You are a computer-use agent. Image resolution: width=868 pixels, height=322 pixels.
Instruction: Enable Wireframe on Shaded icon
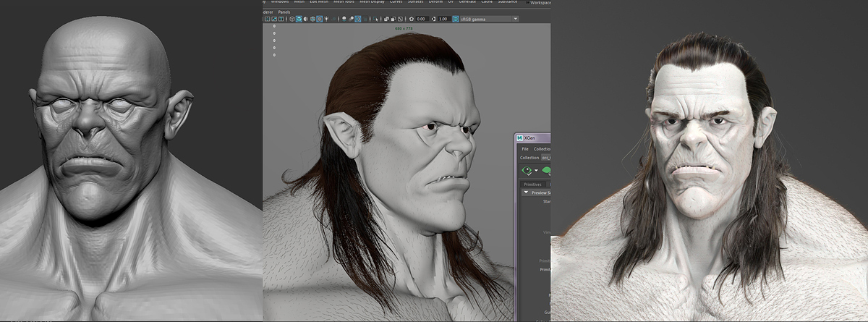pos(312,19)
